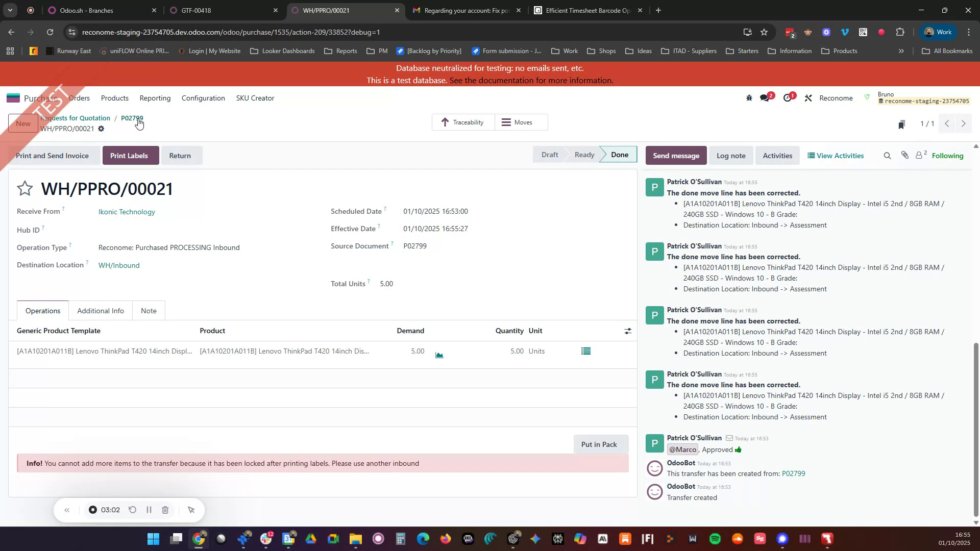
Task: Open the optional columns selector in operations table
Action: pyautogui.click(x=627, y=331)
